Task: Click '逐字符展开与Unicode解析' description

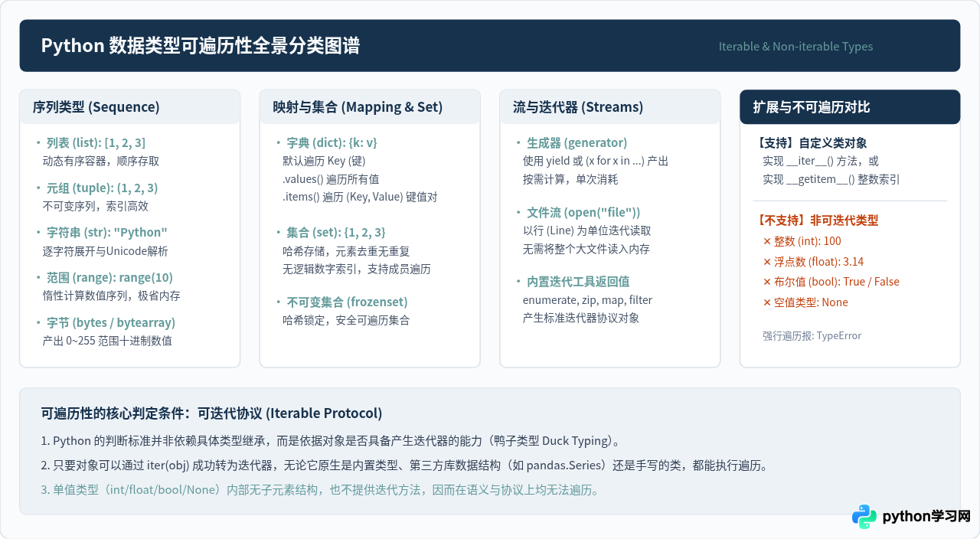Action: [106, 251]
